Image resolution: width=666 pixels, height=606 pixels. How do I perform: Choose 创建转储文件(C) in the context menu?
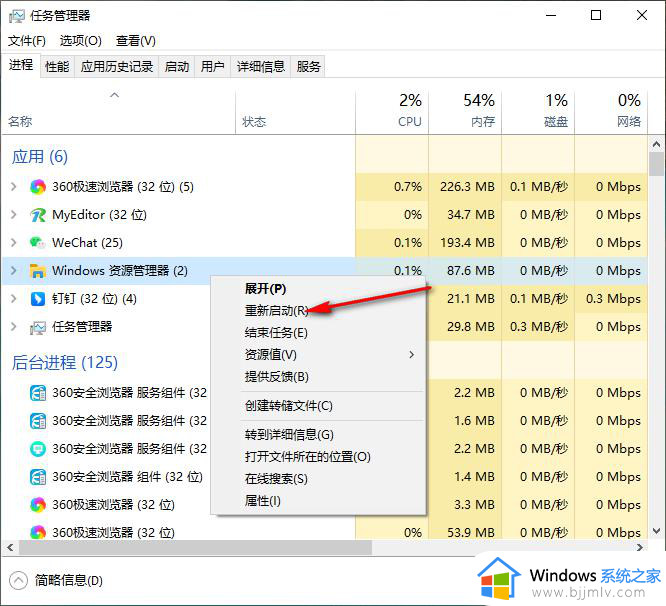[x=319, y=406]
